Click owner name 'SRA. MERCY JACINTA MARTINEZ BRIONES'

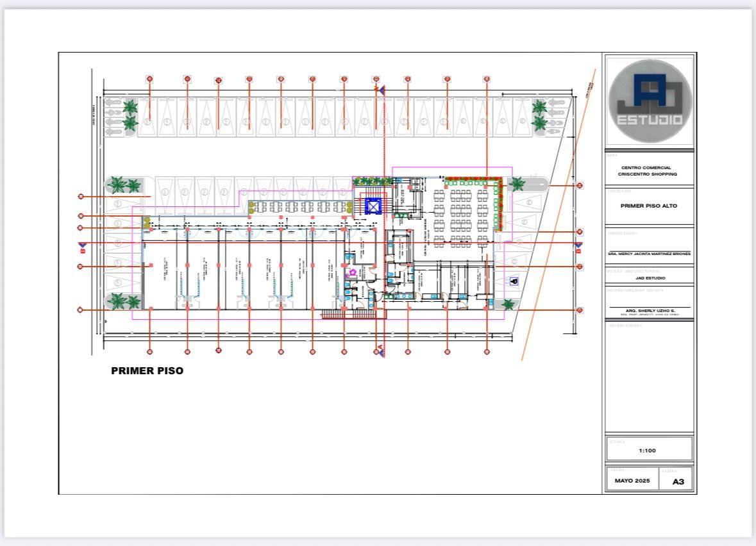(x=649, y=254)
